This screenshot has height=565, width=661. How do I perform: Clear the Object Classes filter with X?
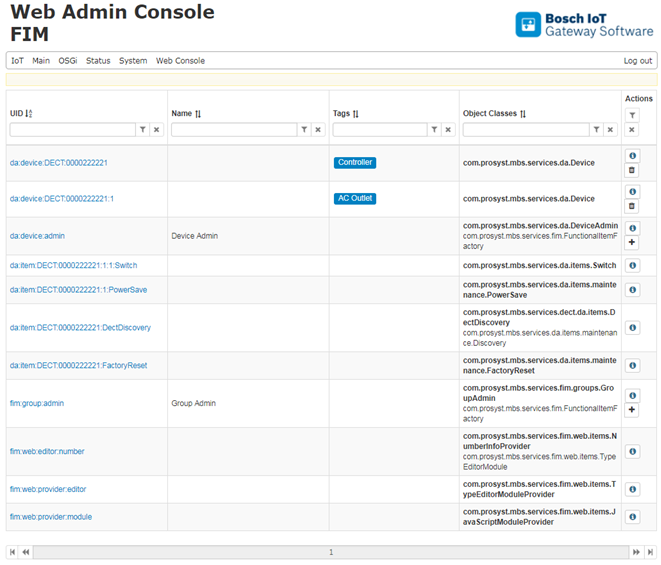point(610,130)
